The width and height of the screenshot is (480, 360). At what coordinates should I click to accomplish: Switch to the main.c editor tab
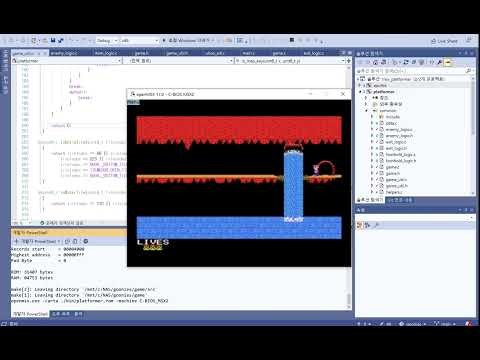click(248, 53)
